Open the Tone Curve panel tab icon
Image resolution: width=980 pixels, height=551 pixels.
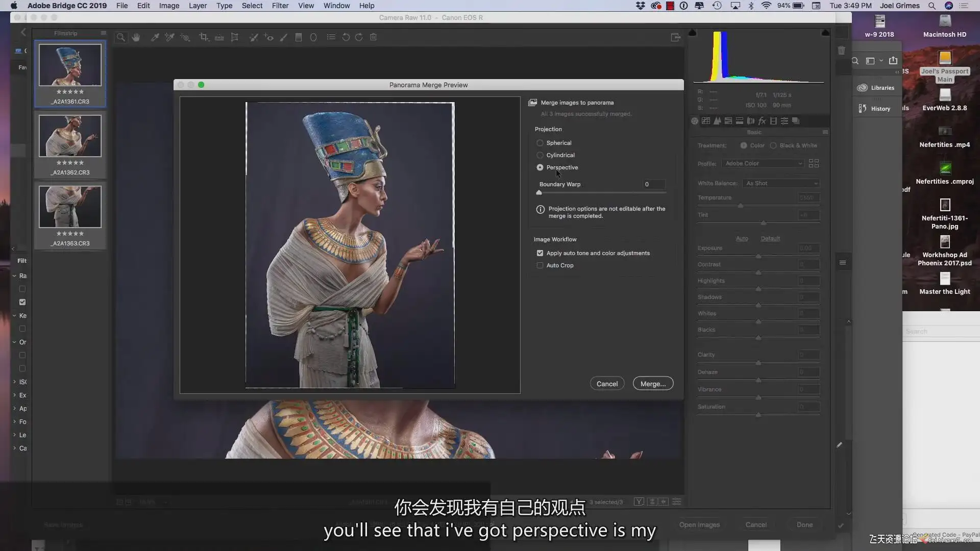pyautogui.click(x=706, y=121)
